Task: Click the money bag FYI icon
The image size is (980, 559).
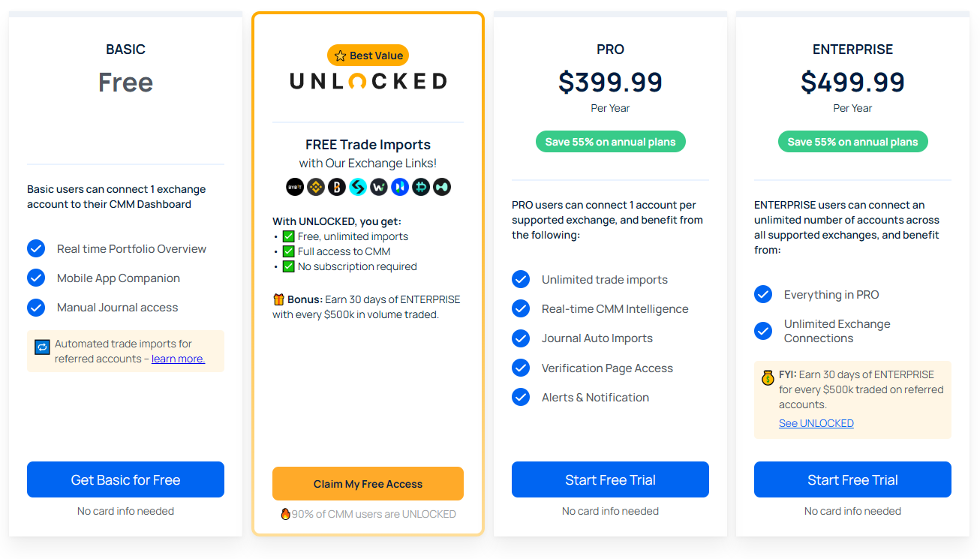Action: (768, 378)
